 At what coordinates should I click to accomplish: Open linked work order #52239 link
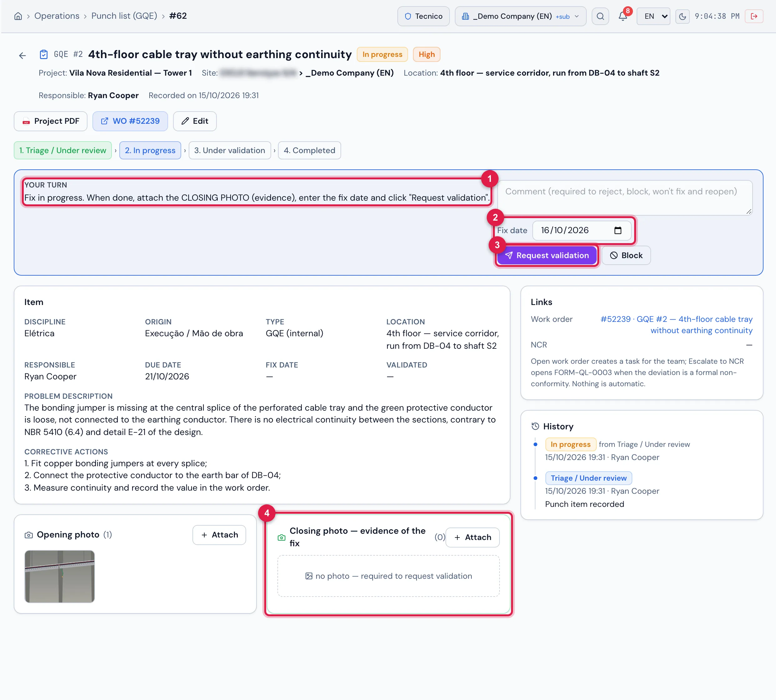click(x=676, y=325)
